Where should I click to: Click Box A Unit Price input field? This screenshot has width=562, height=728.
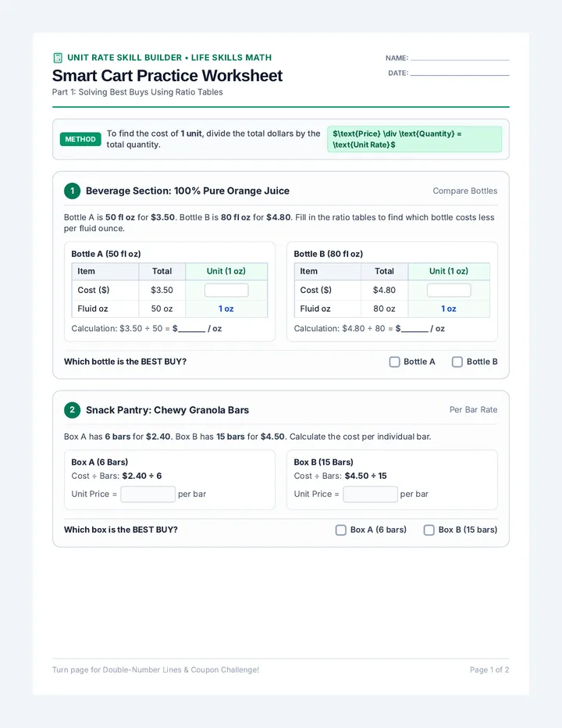coord(148,494)
